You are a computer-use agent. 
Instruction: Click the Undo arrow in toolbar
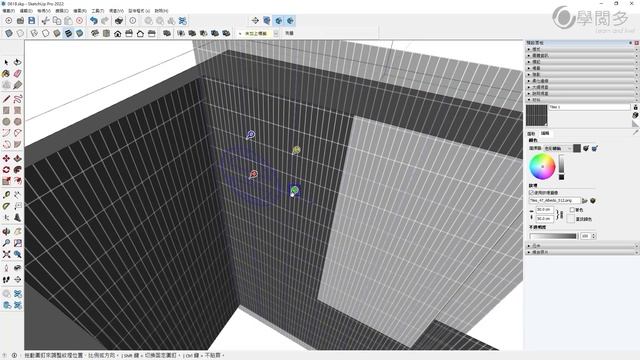(93, 20)
